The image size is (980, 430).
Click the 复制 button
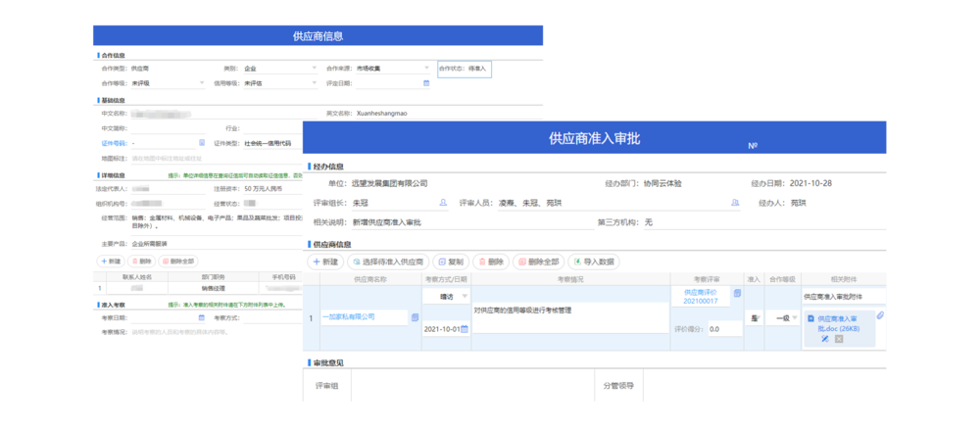point(450,262)
